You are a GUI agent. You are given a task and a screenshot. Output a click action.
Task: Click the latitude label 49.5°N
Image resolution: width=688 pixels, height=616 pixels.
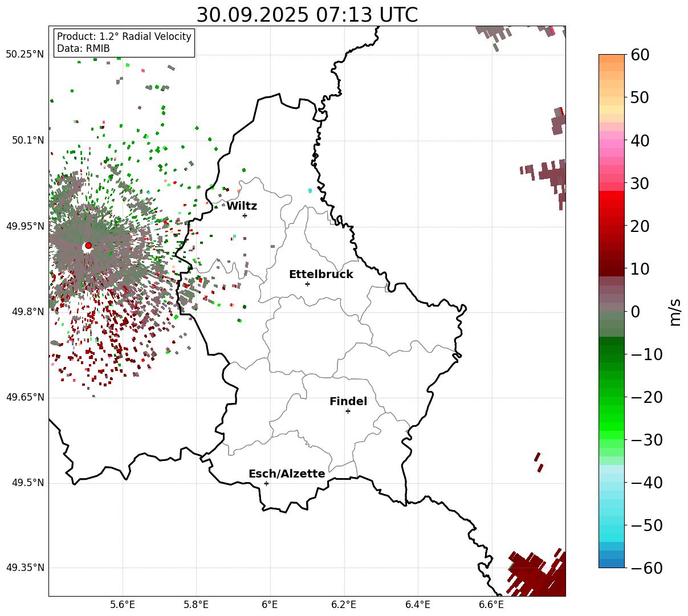(28, 483)
